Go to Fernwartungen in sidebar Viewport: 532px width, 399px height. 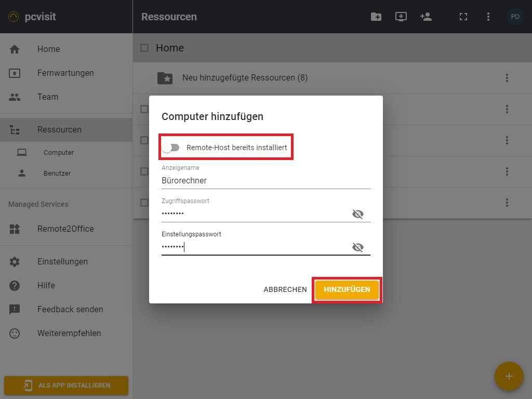(x=65, y=73)
